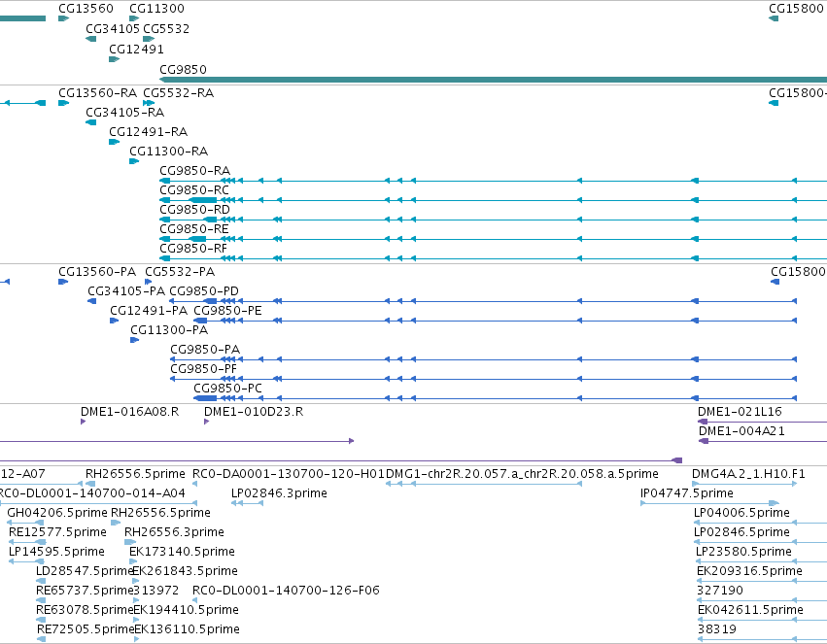Open the RE12577.5prime EST label
The width and height of the screenshot is (827, 644).
58,532
